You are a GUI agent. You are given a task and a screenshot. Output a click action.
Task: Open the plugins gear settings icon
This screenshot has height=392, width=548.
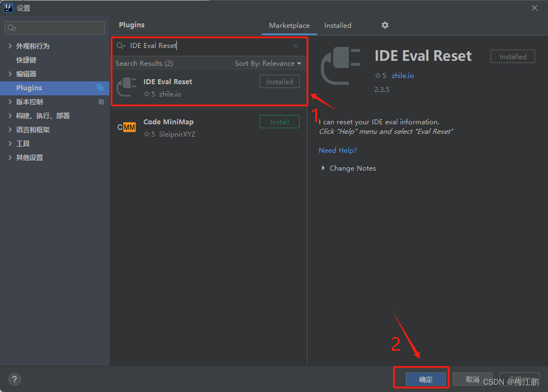pos(385,25)
